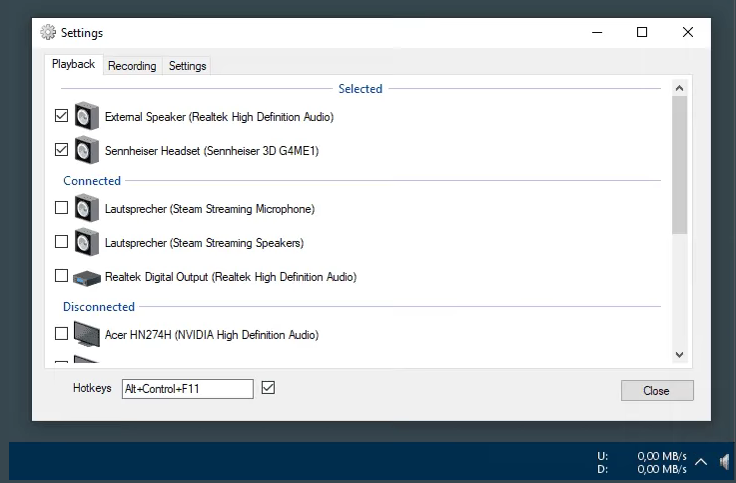Open the Recording tab

point(132,66)
